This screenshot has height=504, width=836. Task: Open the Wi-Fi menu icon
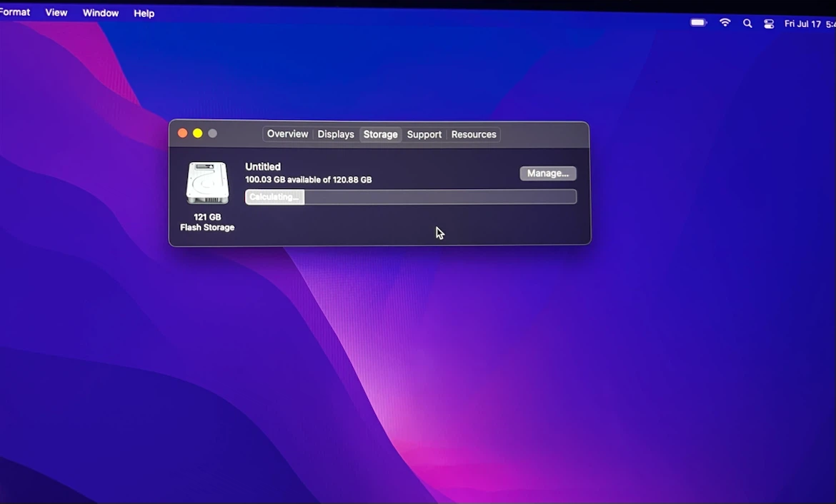pyautogui.click(x=725, y=22)
